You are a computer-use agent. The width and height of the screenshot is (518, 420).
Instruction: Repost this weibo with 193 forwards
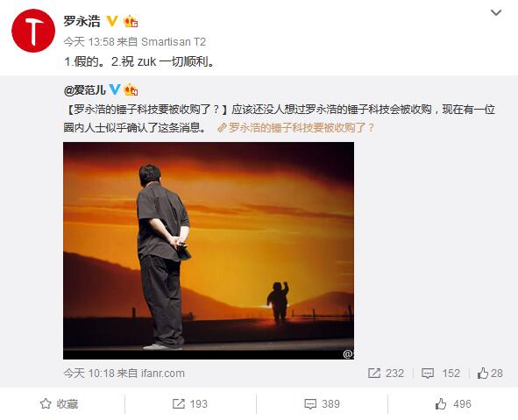(190, 404)
